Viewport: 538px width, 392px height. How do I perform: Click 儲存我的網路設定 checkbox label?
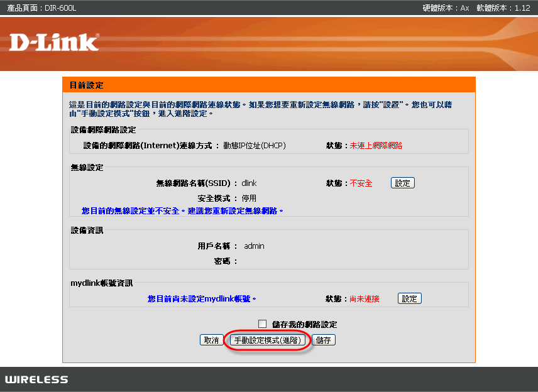[304, 324]
